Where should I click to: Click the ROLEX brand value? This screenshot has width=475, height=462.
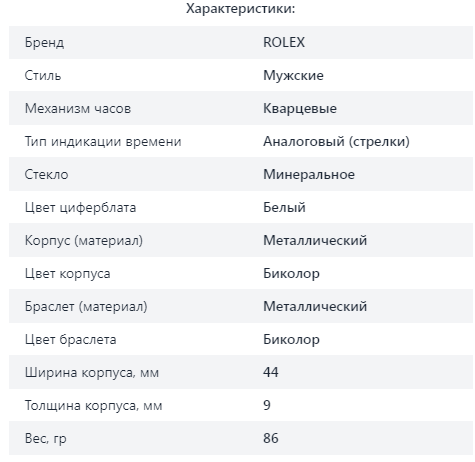click(x=284, y=42)
